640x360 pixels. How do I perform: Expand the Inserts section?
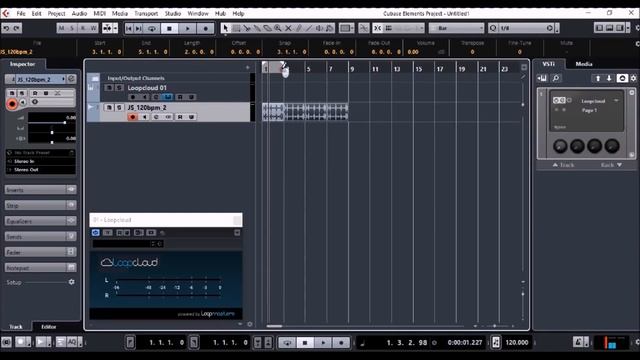pos(40,190)
